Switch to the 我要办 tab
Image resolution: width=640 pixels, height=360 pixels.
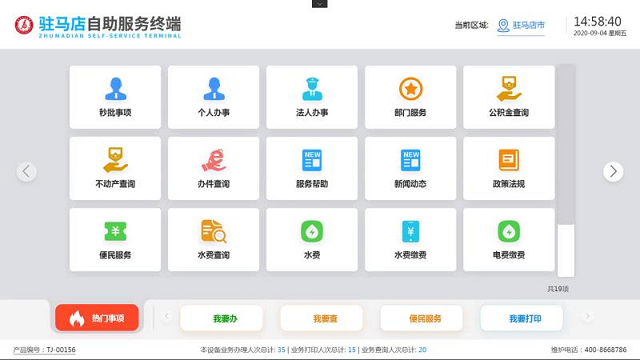coord(222,318)
